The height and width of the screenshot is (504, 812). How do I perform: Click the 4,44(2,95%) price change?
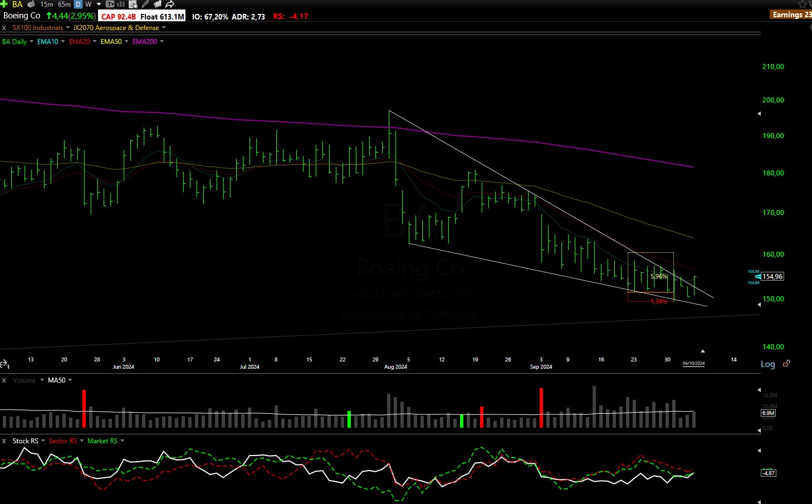[x=71, y=16]
